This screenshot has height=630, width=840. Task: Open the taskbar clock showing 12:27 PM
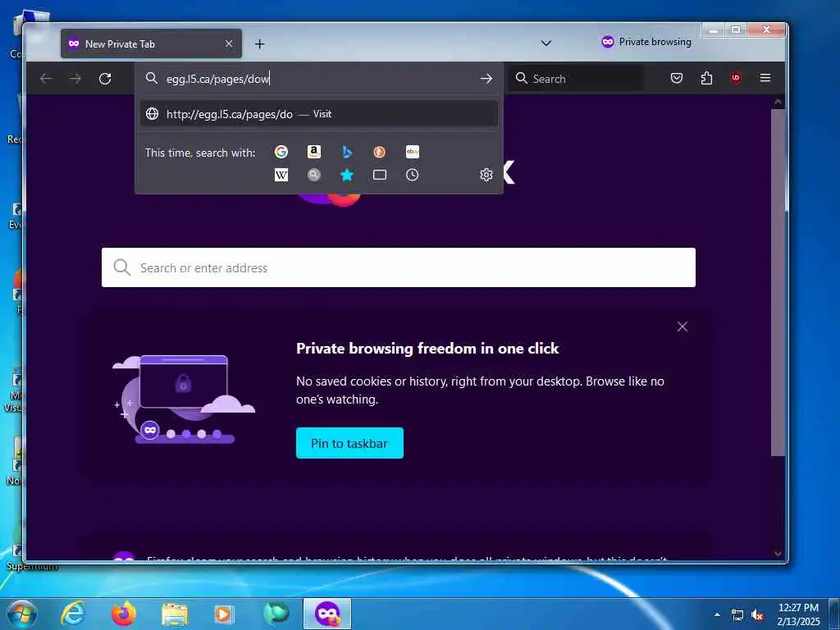pos(798,614)
